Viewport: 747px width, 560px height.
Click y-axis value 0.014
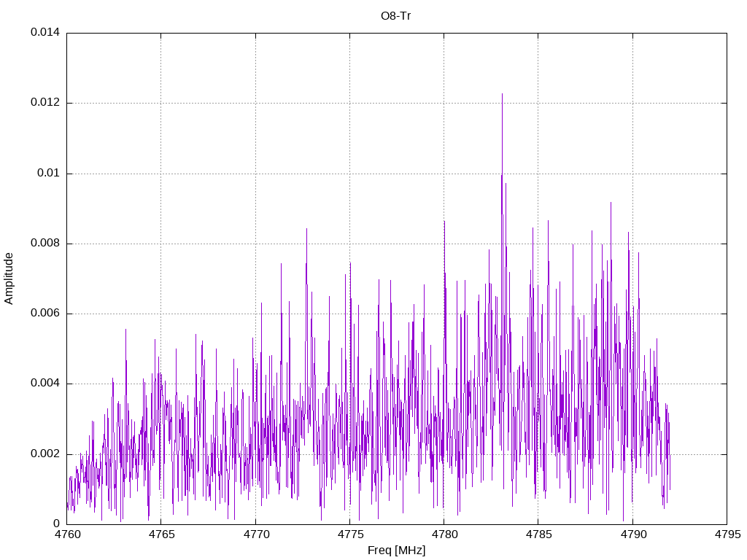(x=45, y=32)
